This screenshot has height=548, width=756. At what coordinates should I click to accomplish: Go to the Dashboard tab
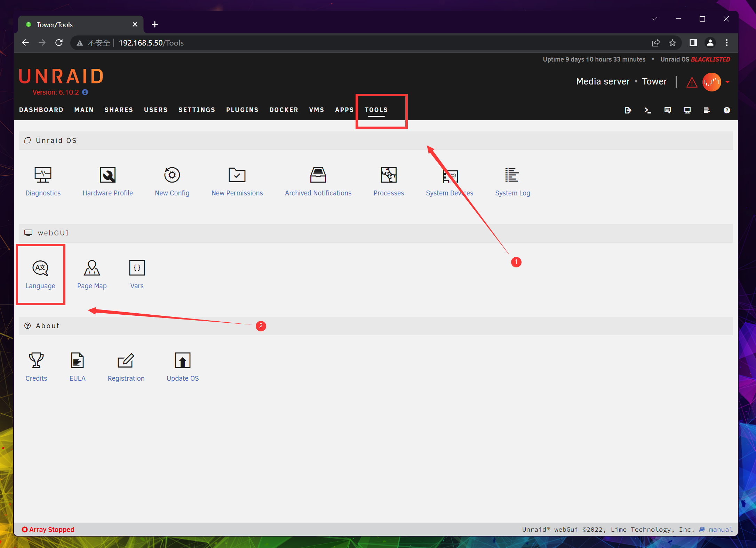click(41, 110)
